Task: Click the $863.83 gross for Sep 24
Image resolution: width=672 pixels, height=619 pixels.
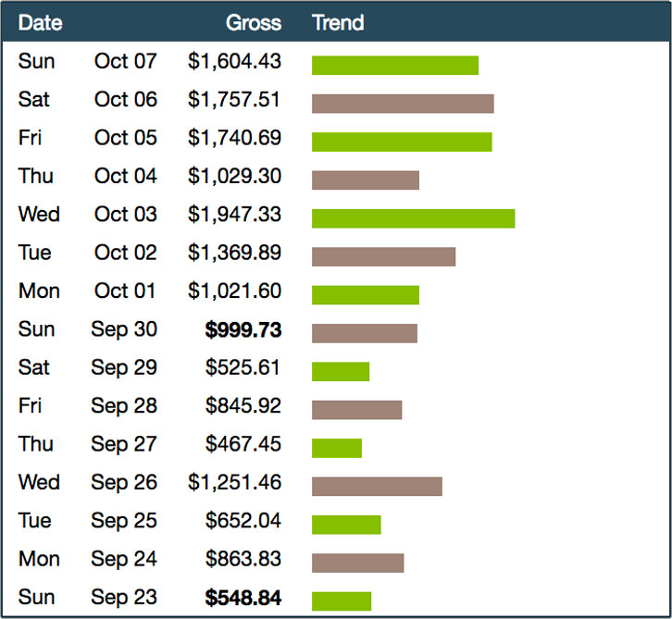Action: (243, 559)
